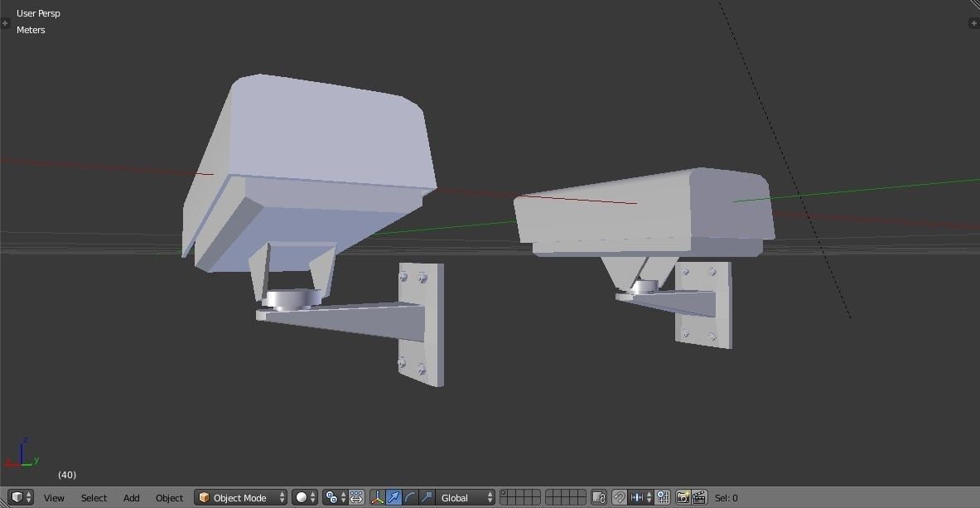Toggle the 3D transform manipulator axes icon
The height and width of the screenshot is (508, 980).
point(378,497)
